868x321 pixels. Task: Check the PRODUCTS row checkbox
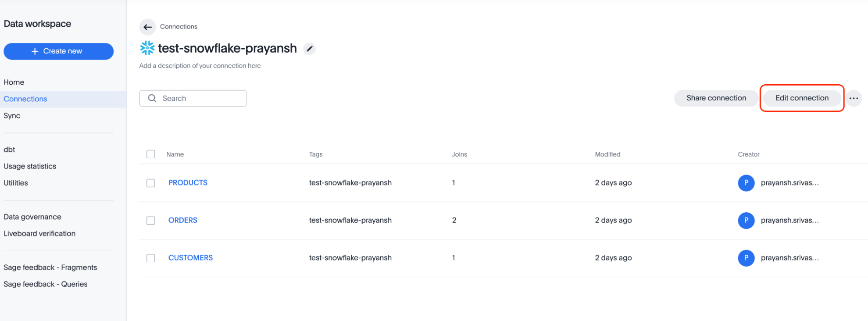(x=151, y=183)
